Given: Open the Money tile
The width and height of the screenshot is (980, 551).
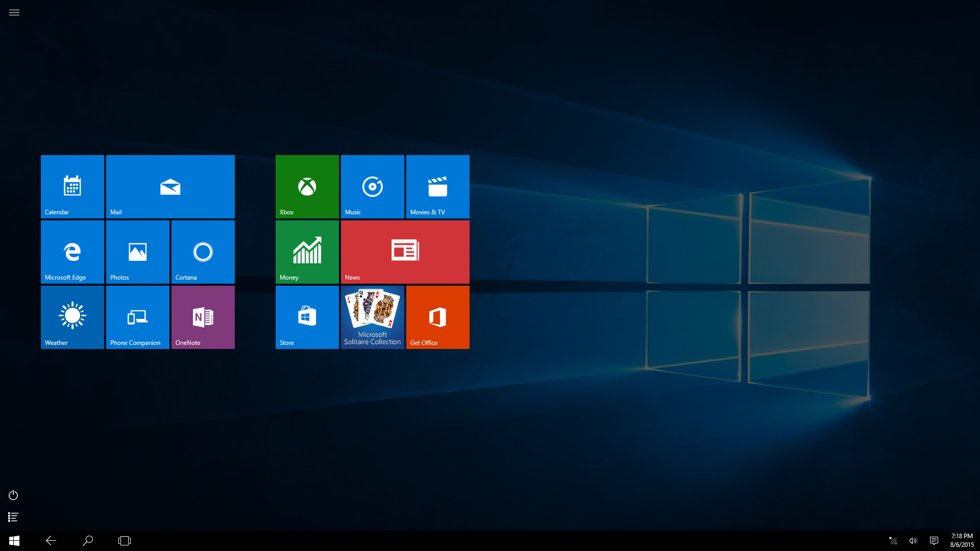Looking at the screenshot, I should click(307, 252).
